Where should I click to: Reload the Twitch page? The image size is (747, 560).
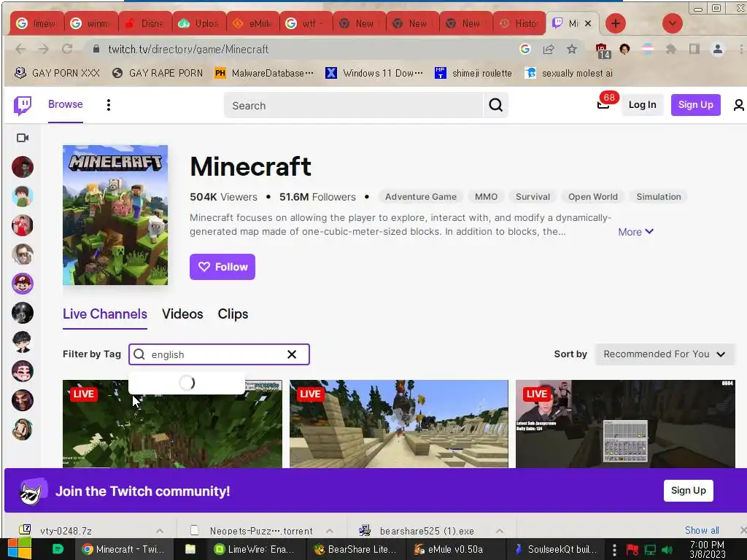tap(66, 49)
